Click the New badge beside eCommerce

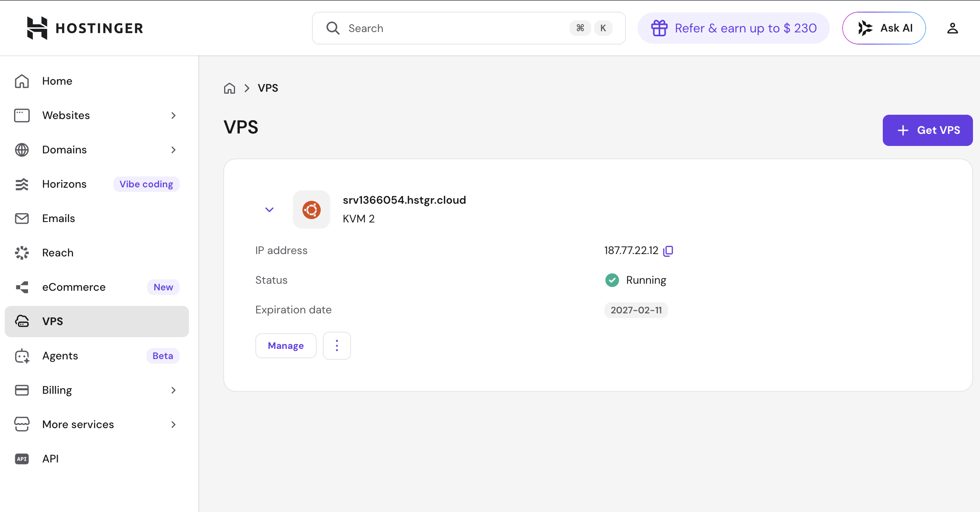click(x=163, y=287)
